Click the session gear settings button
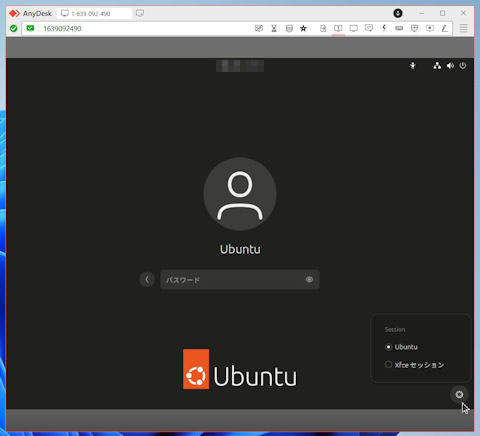 pos(459,395)
